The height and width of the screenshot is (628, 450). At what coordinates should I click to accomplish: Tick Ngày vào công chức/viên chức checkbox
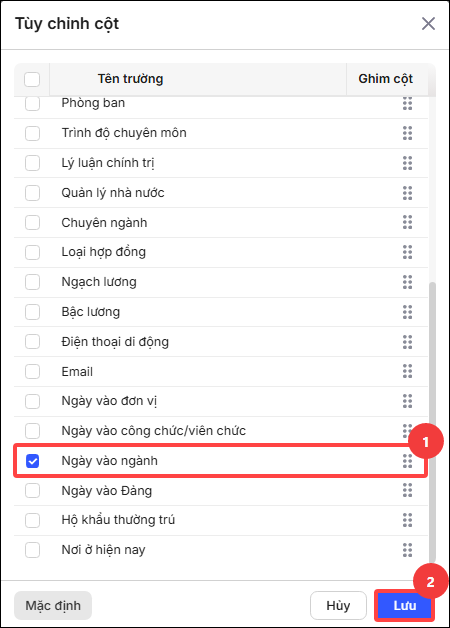[32, 431]
